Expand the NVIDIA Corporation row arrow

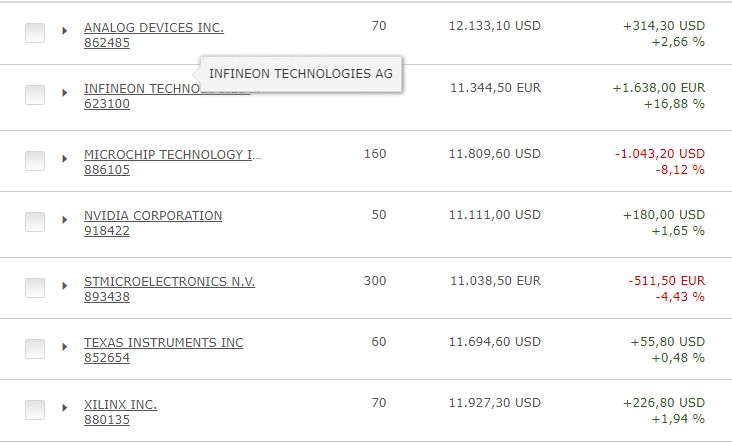pyautogui.click(x=65, y=222)
